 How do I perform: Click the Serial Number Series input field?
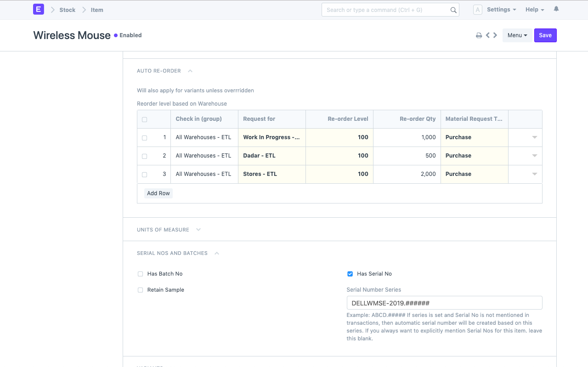point(444,303)
